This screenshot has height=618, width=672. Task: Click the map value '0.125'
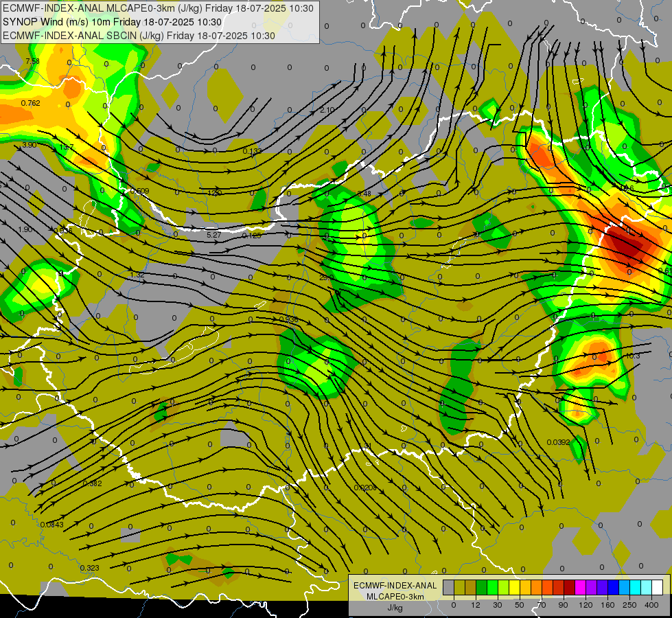(252, 236)
